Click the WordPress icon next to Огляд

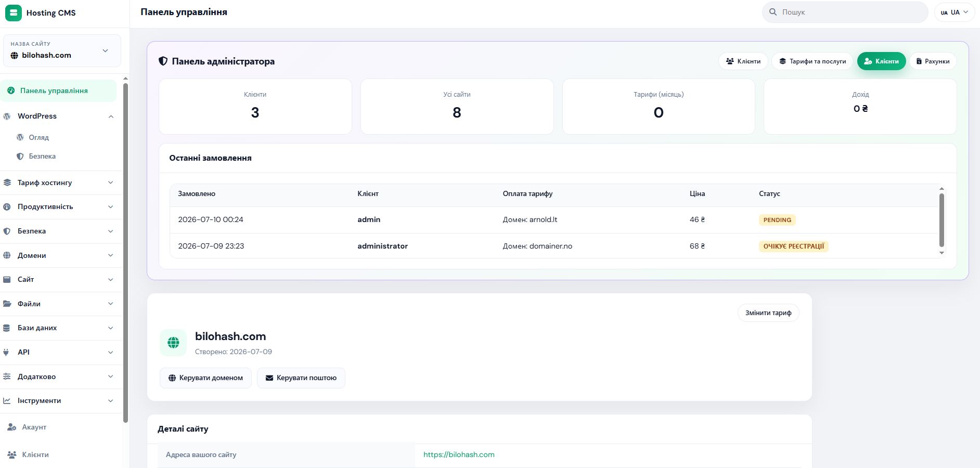point(20,137)
